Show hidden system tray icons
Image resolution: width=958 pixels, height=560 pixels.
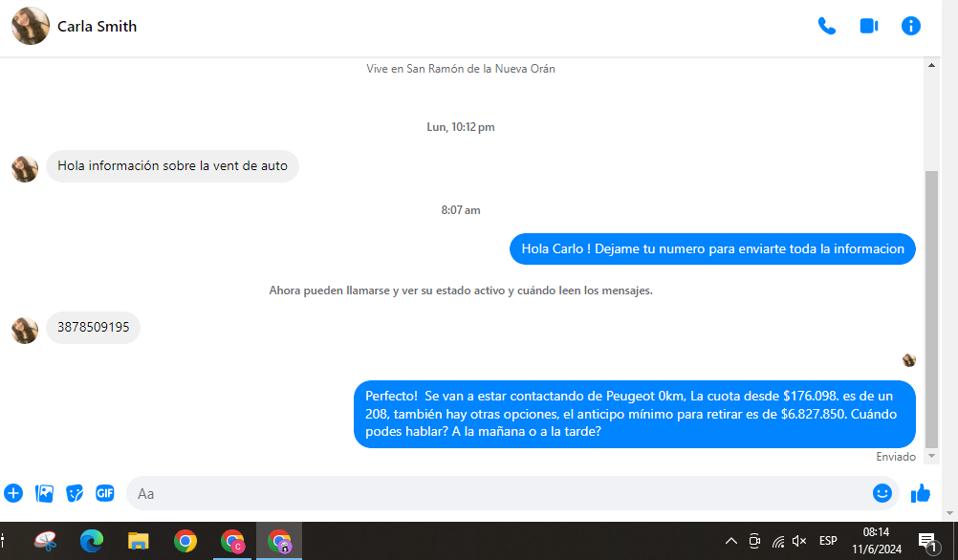pyautogui.click(x=731, y=541)
